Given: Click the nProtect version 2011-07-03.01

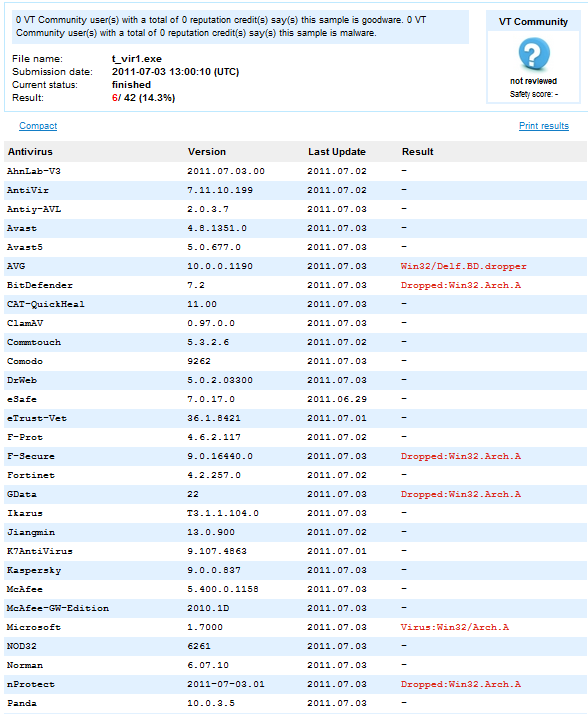Looking at the screenshot, I should coord(226,684).
